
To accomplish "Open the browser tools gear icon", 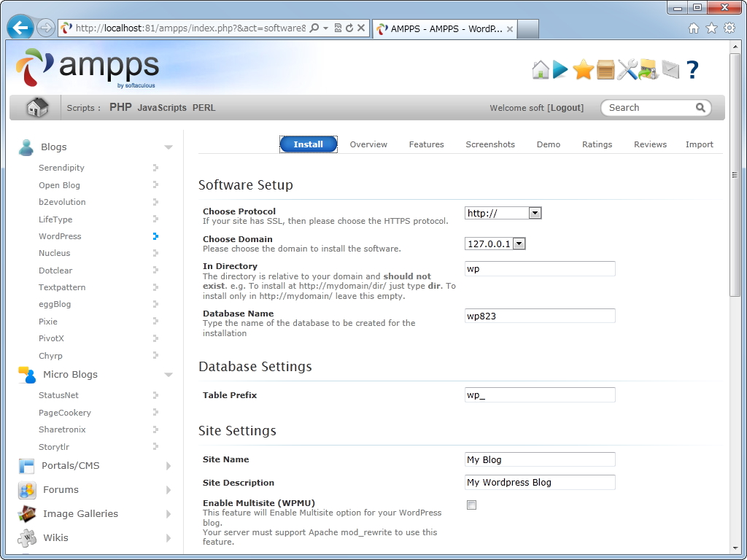I will [x=729, y=28].
